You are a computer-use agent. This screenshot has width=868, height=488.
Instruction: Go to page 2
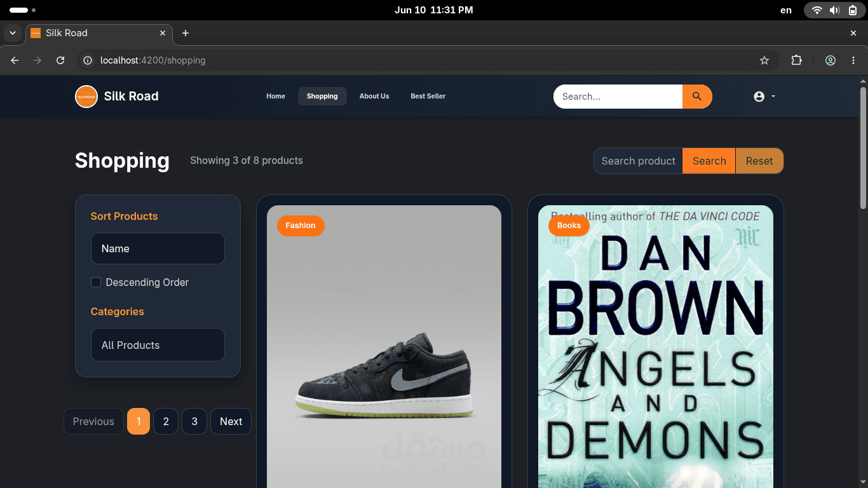coord(166,421)
